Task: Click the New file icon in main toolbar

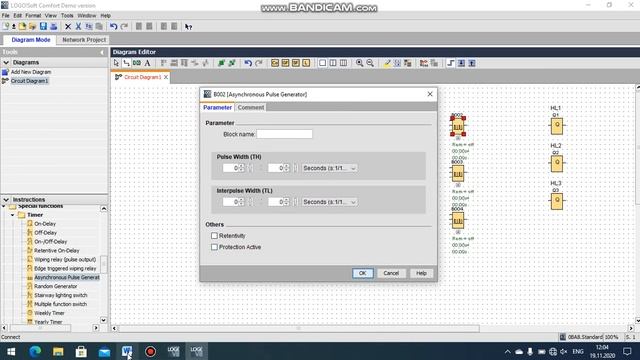Action: tap(6, 27)
